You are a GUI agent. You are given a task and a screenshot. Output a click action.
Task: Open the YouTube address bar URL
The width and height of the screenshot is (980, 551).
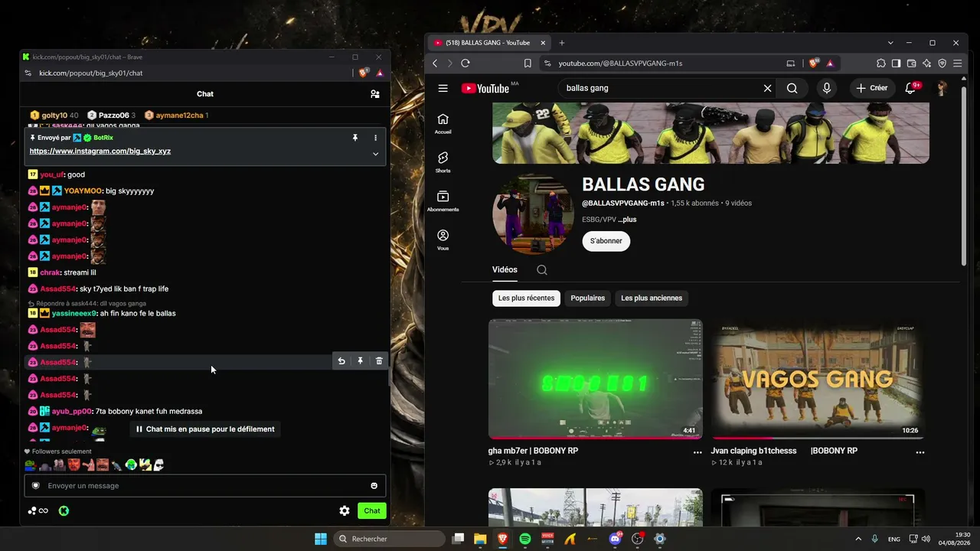point(620,64)
